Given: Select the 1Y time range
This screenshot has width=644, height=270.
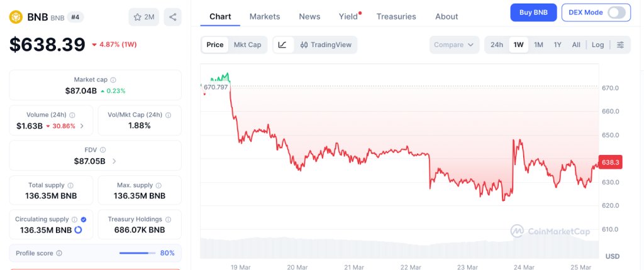Looking at the screenshot, I should (557, 45).
